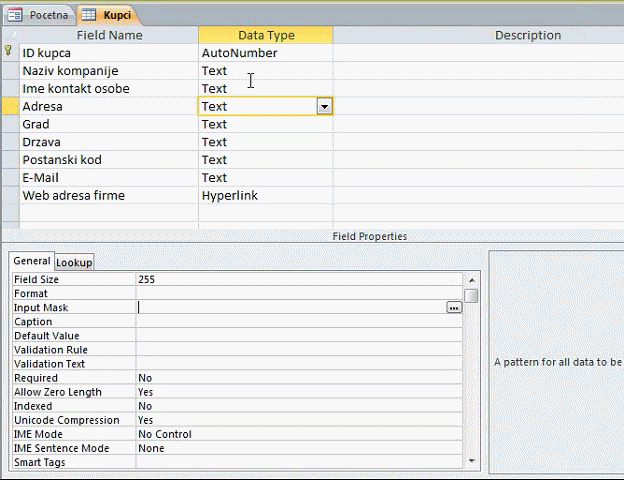Expand the Data Type dropdown for Adresa
The height and width of the screenshot is (480, 624).
point(323,106)
